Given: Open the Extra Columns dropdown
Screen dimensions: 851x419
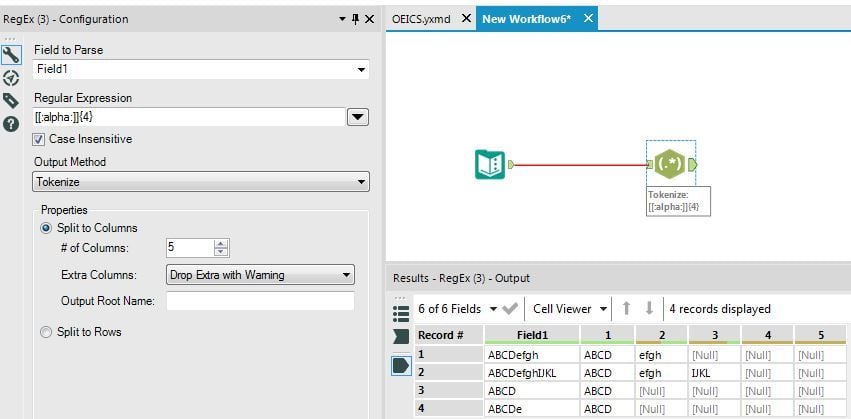Looking at the screenshot, I should (260, 275).
